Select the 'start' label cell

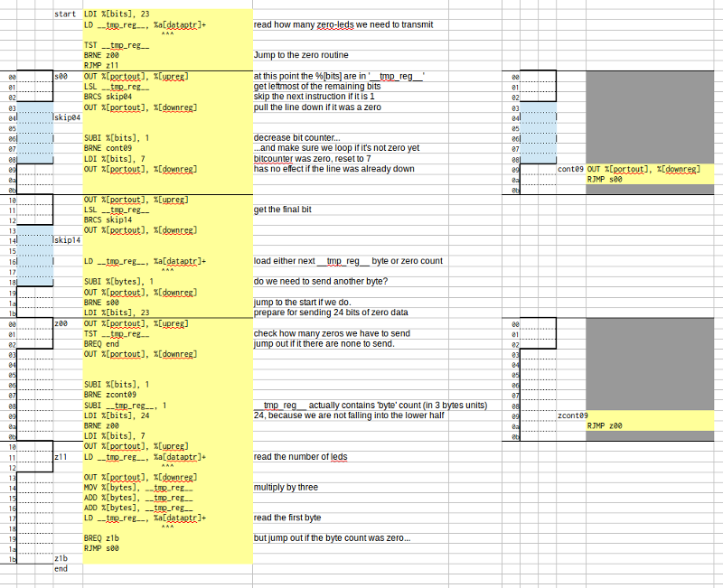pos(65,14)
